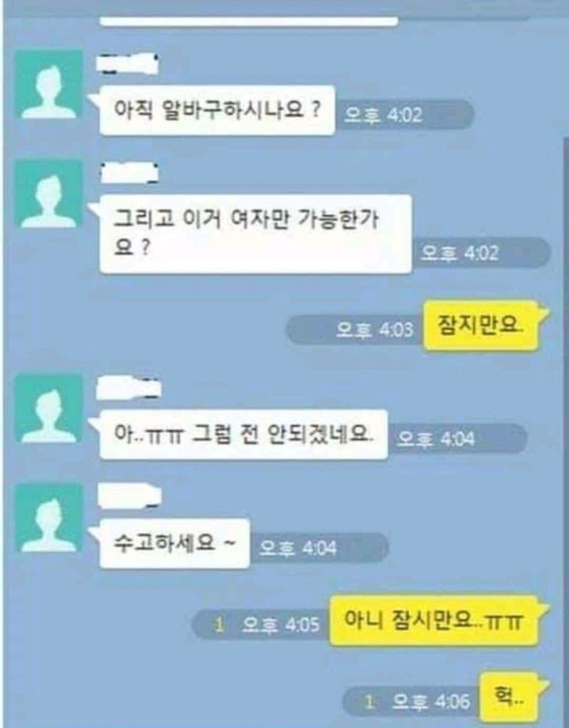Open profile avatar beside '아직 알바구하시나요' message
The image size is (569, 728).
(x=49, y=85)
